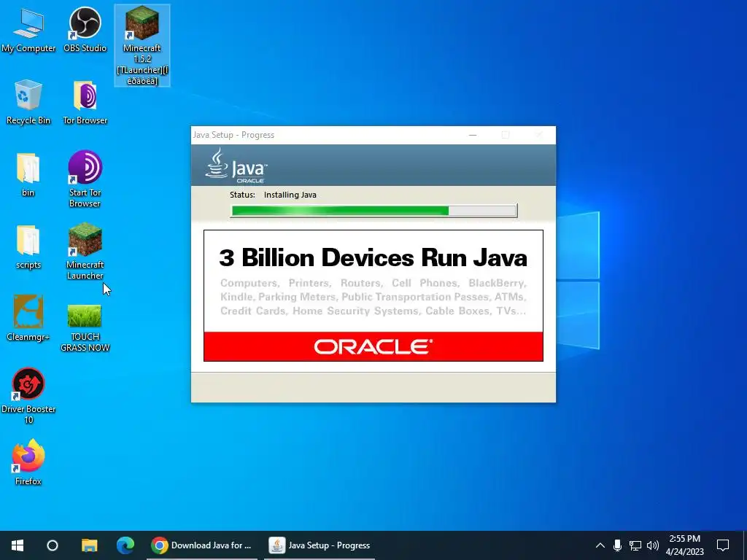Click the red ORACLE banner
747x560 pixels.
373,346
